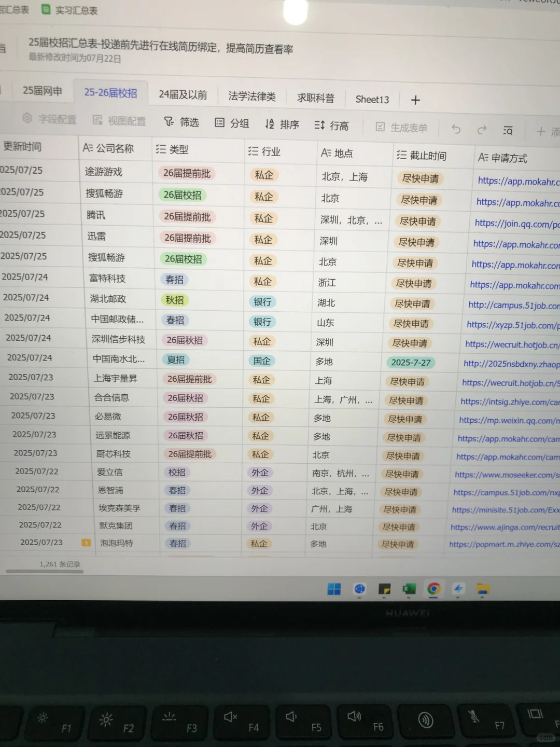Open File Explorer from the taskbar

[x=483, y=589]
